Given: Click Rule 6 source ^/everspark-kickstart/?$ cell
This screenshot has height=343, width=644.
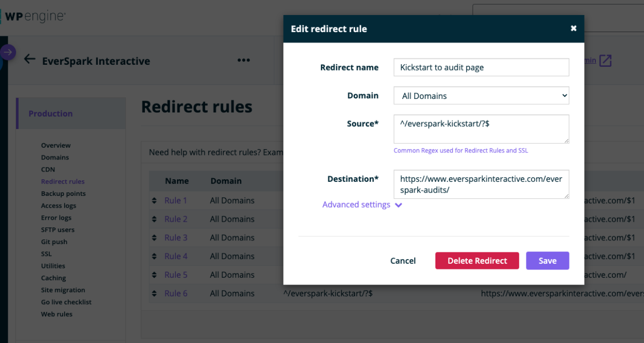Looking at the screenshot, I should point(328,294).
